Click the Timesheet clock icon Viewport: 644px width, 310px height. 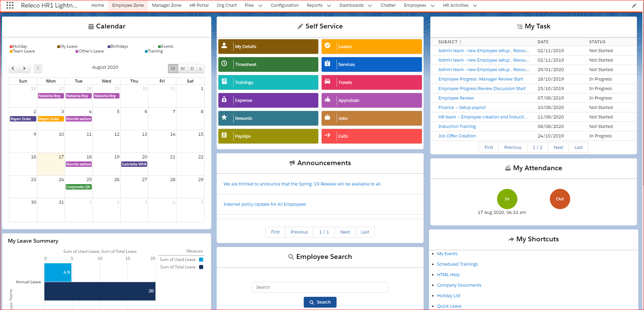(x=224, y=64)
